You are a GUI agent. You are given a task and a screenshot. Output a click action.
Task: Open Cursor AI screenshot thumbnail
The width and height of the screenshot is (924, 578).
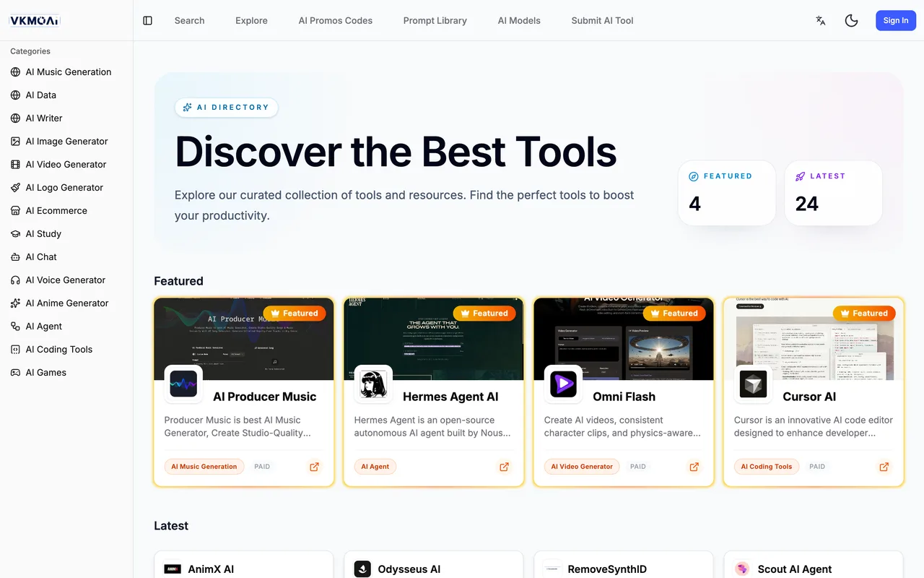coord(814,339)
